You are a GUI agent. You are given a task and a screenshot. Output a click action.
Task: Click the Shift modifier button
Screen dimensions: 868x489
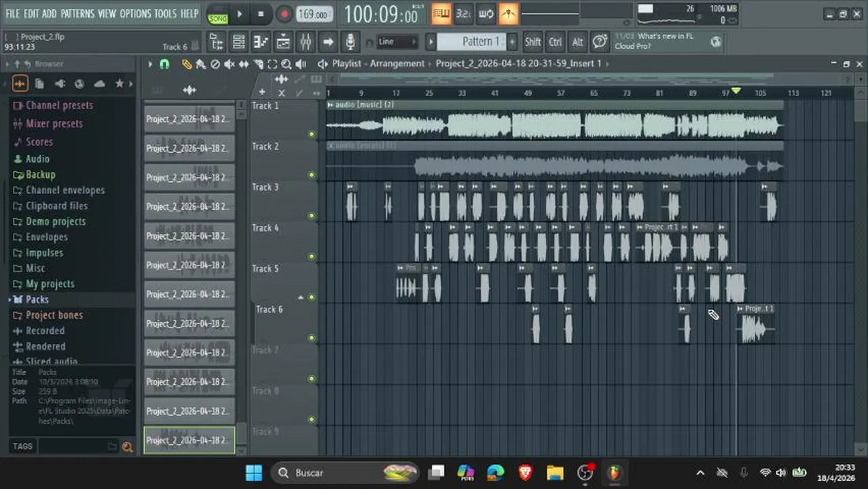(533, 42)
